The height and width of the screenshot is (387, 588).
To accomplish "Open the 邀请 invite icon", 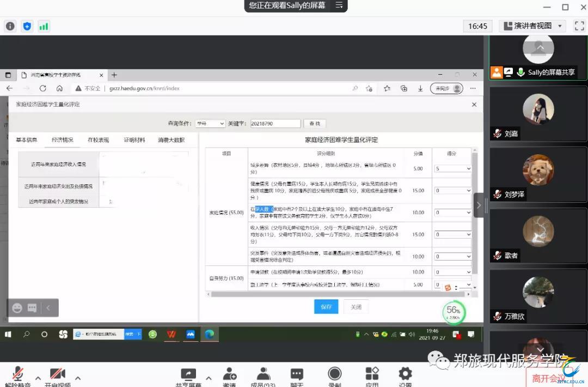I will pyautogui.click(x=229, y=375).
